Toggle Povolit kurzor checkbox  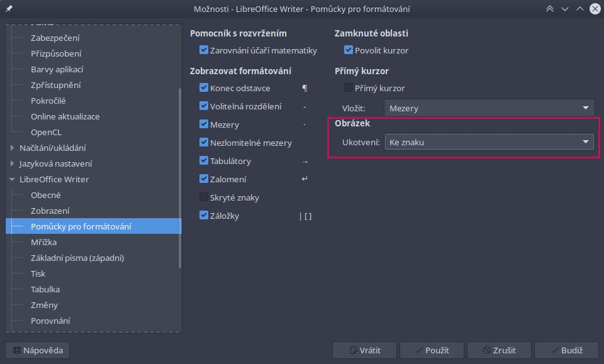349,50
